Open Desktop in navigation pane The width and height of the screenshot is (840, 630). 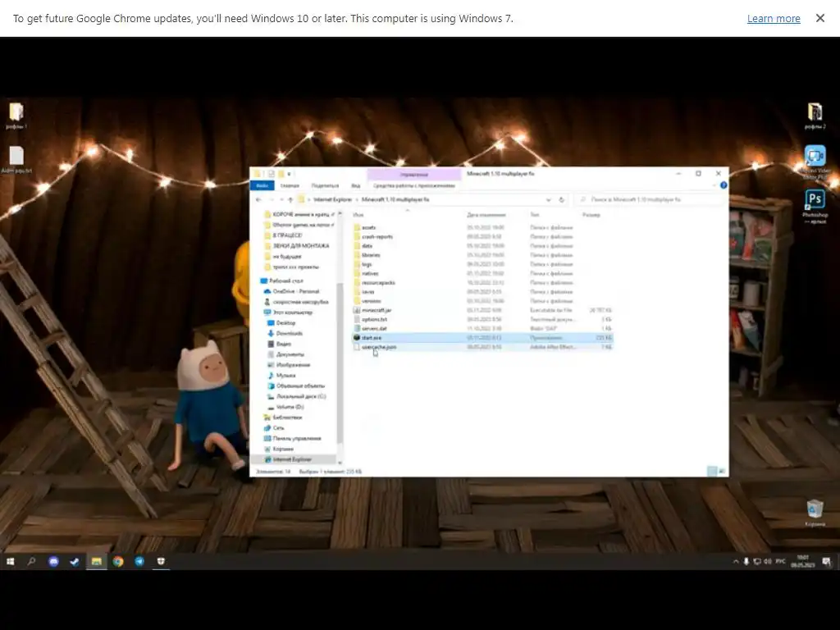coord(285,323)
